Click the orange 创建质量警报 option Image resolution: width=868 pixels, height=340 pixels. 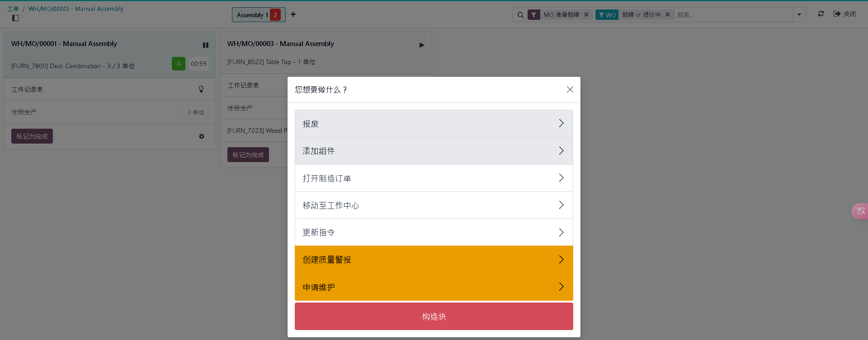click(x=434, y=260)
